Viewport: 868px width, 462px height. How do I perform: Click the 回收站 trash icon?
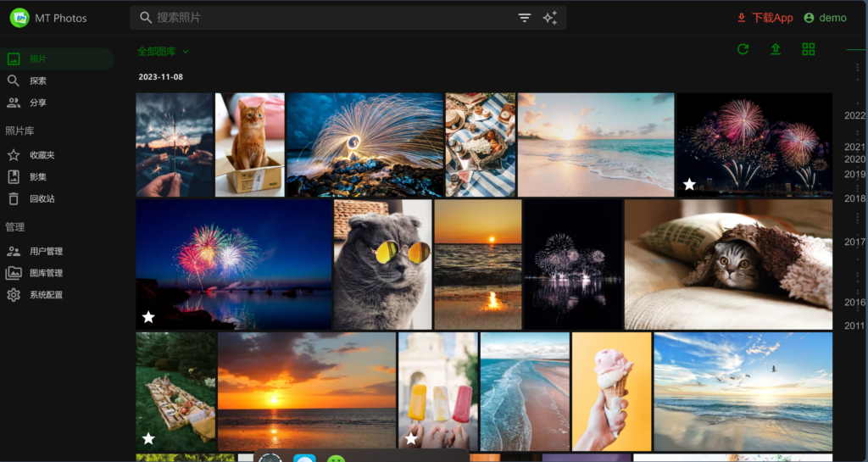[x=14, y=198]
